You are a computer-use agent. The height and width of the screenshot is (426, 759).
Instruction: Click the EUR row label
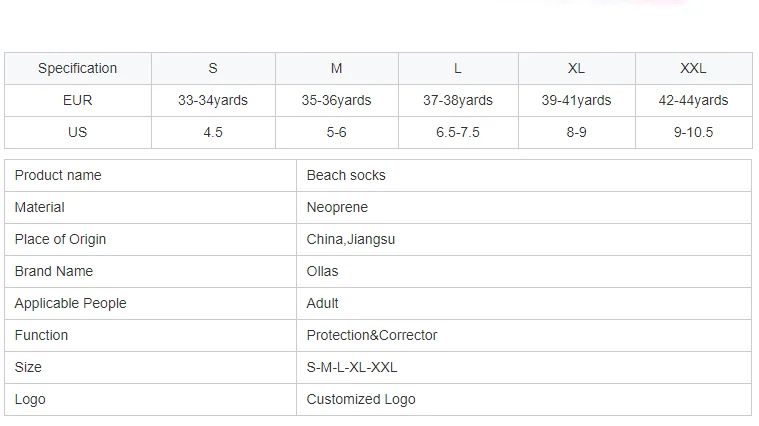pos(77,100)
